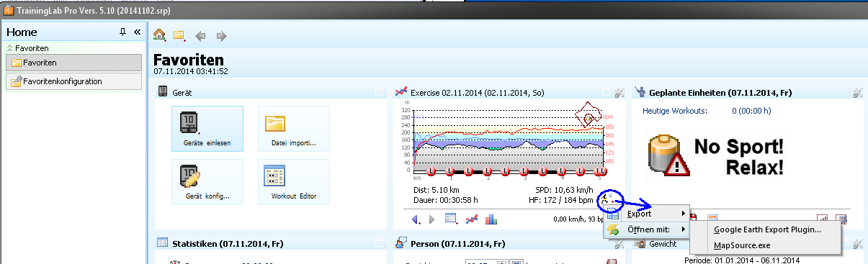Select Favoriten item in the sidebar
868x264 pixels.
[x=73, y=63]
